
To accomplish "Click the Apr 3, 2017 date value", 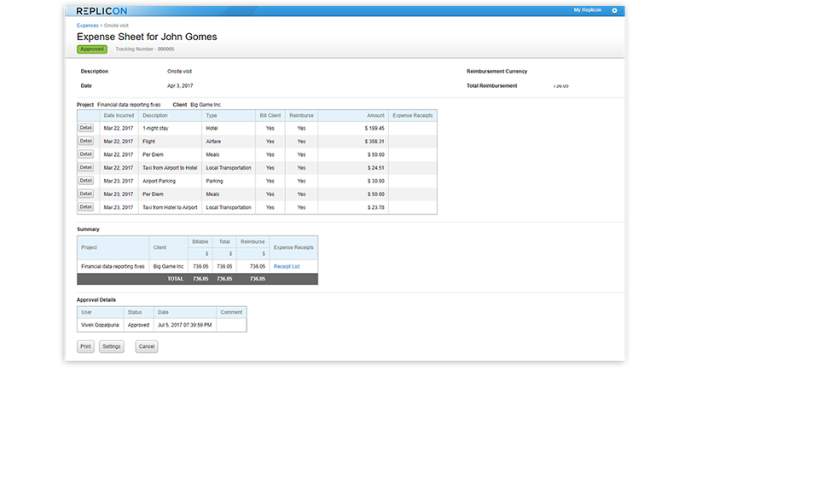I will pyautogui.click(x=180, y=85).
